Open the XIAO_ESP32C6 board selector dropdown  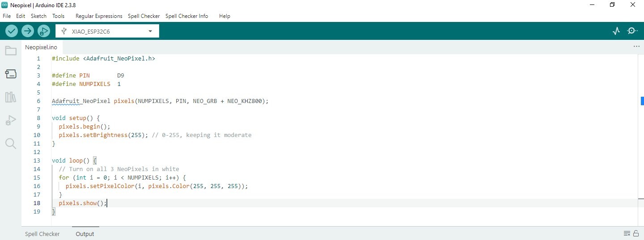(x=107, y=31)
